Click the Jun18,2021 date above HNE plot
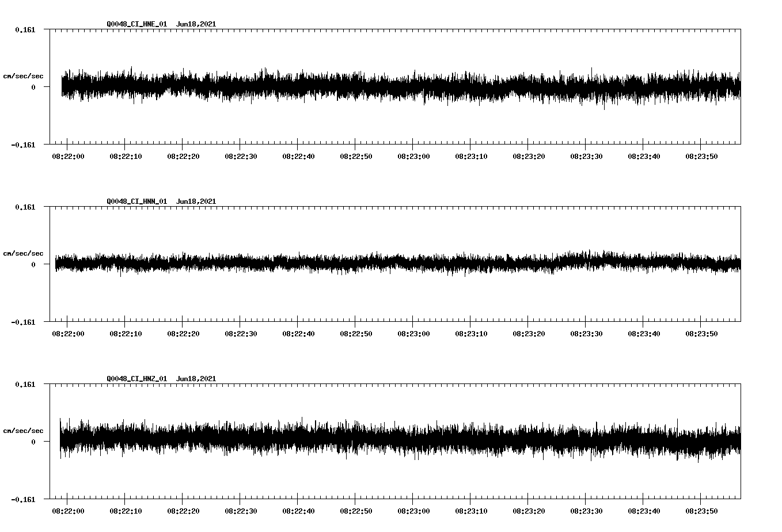 [x=196, y=24]
